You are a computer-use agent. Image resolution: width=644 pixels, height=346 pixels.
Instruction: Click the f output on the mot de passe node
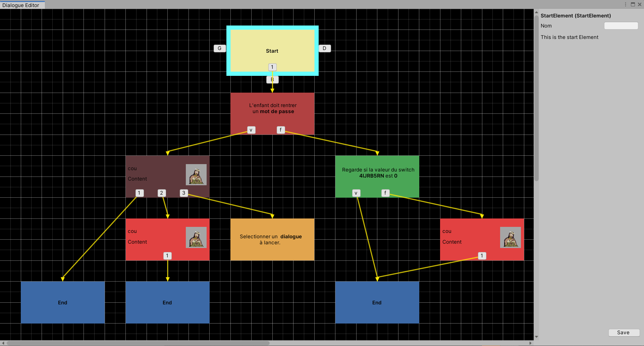(281, 130)
